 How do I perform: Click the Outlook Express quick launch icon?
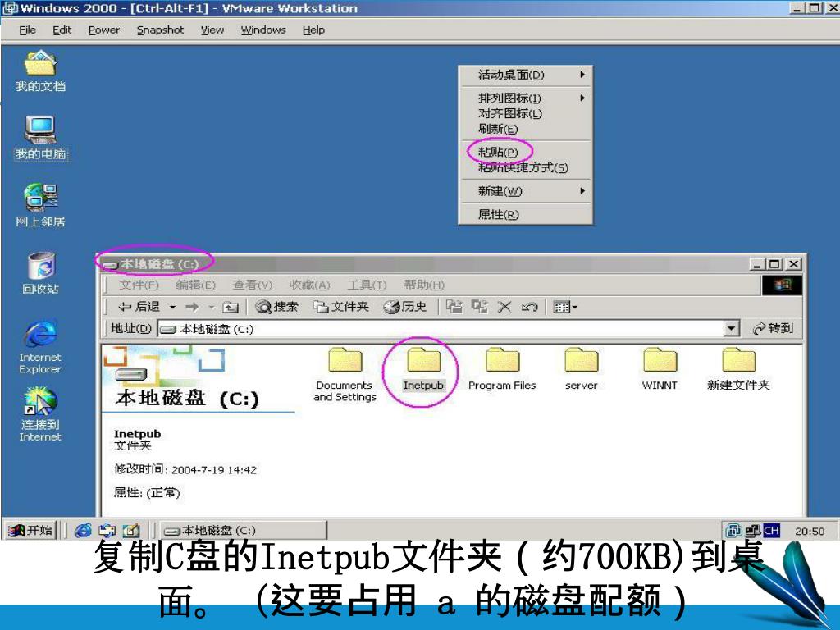pyautogui.click(x=107, y=531)
